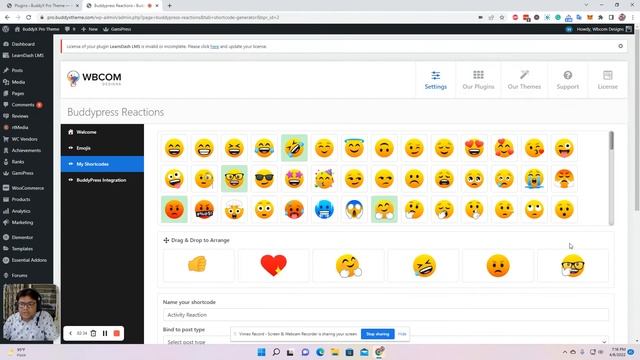Open Our Plugins tab
This screenshot has width=640, height=360.
tap(478, 80)
